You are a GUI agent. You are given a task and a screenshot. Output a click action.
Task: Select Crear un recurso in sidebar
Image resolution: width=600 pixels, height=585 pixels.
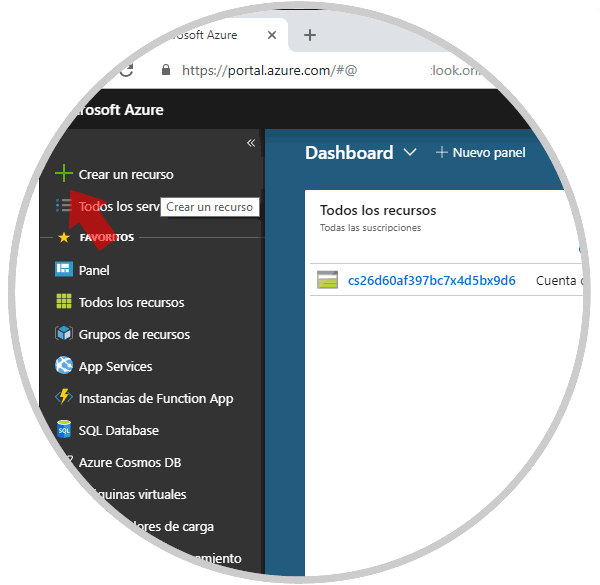point(126,174)
